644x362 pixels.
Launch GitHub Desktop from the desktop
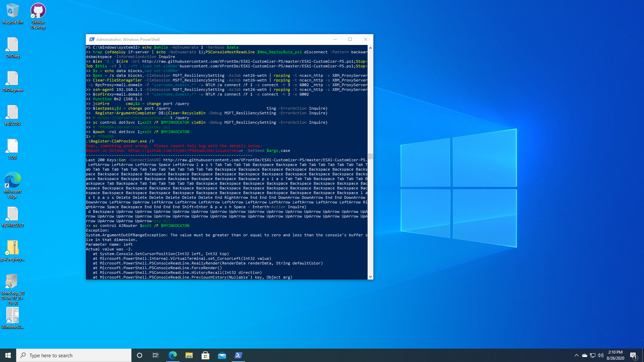[38, 16]
